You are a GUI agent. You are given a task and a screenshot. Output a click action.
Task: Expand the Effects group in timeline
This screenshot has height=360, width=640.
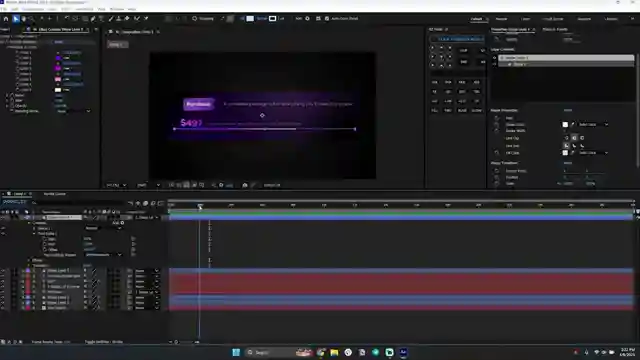29,260
